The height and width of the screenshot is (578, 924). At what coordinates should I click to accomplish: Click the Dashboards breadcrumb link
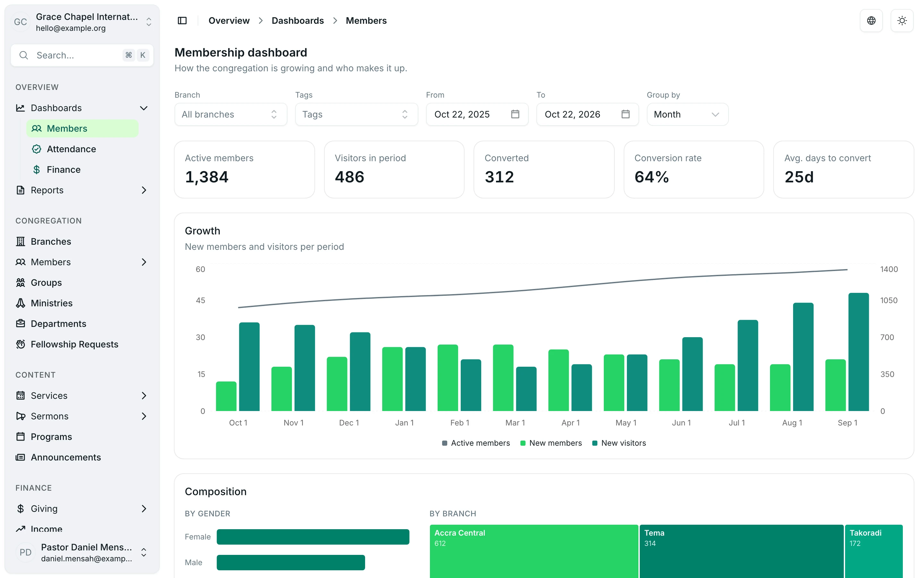coord(297,21)
